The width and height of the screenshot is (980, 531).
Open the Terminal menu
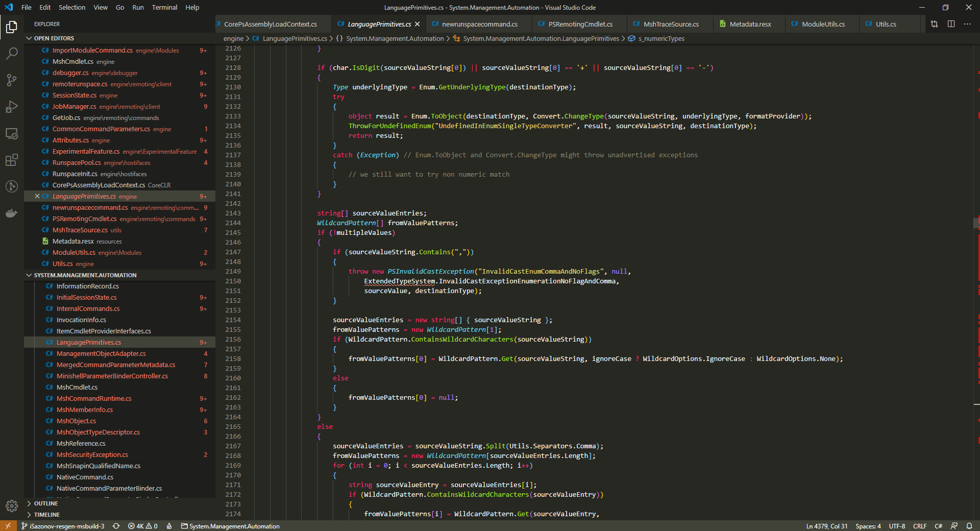point(164,7)
